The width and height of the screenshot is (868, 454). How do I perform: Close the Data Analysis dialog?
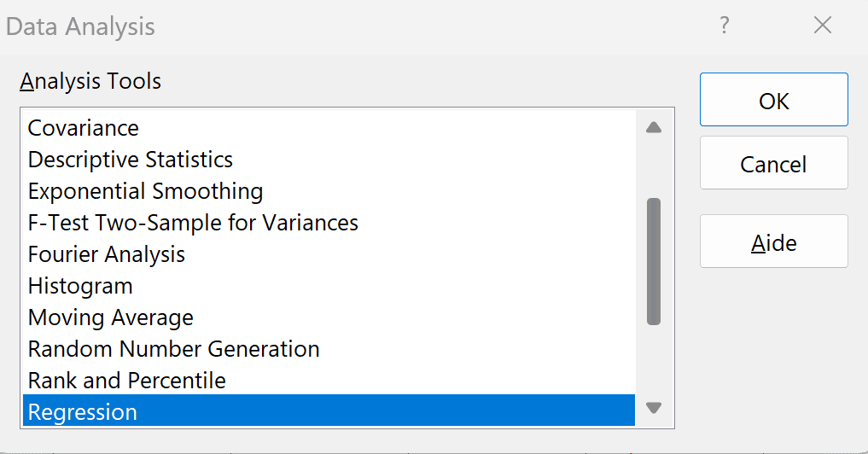pyautogui.click(x=822, y=26)
